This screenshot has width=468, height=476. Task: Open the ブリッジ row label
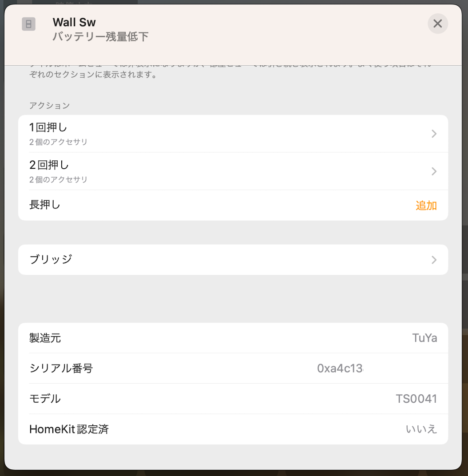[x=51, y=259]
